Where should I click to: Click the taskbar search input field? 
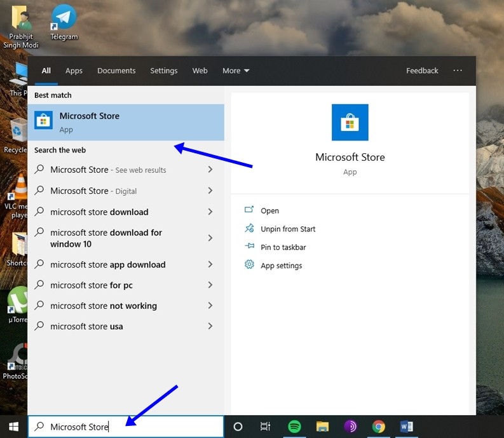[x=126, y=427]
